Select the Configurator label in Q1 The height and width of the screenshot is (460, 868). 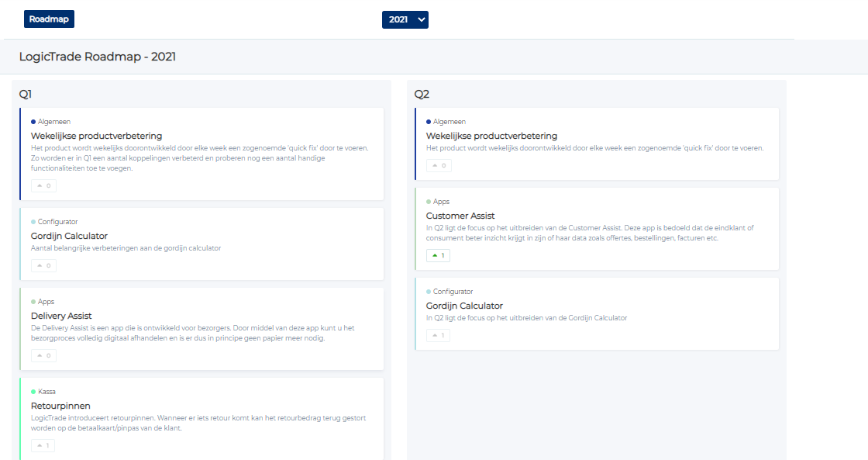[57, 222]
